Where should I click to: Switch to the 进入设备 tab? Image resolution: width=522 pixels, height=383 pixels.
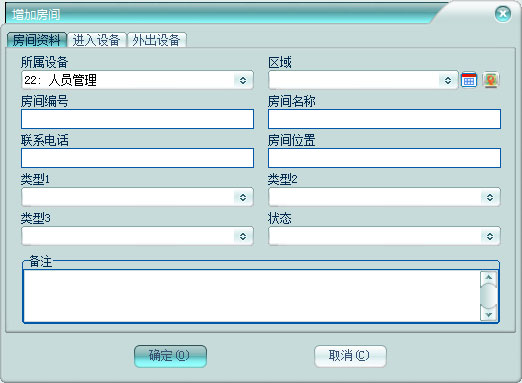coord(96,40)
